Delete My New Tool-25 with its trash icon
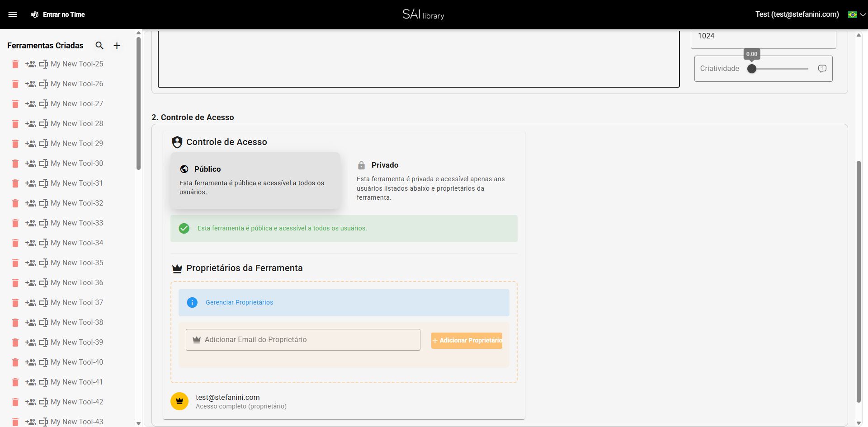868x427 pixels. click(15, 64)
